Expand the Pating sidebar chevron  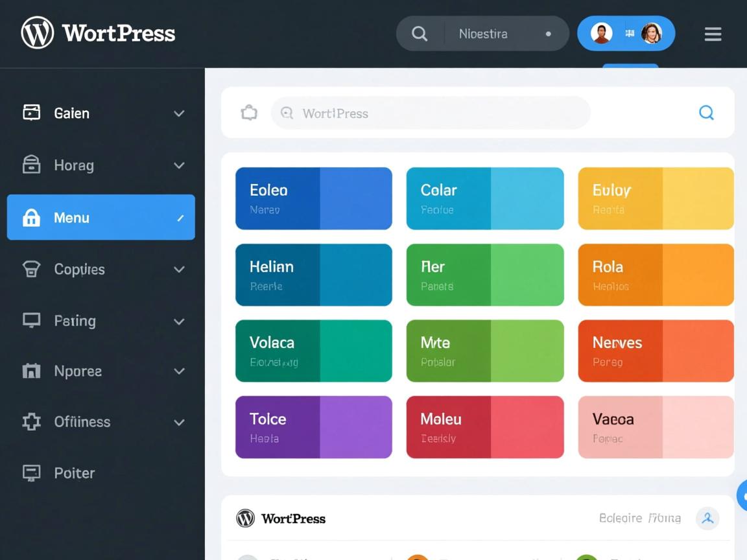click(179, 321)
